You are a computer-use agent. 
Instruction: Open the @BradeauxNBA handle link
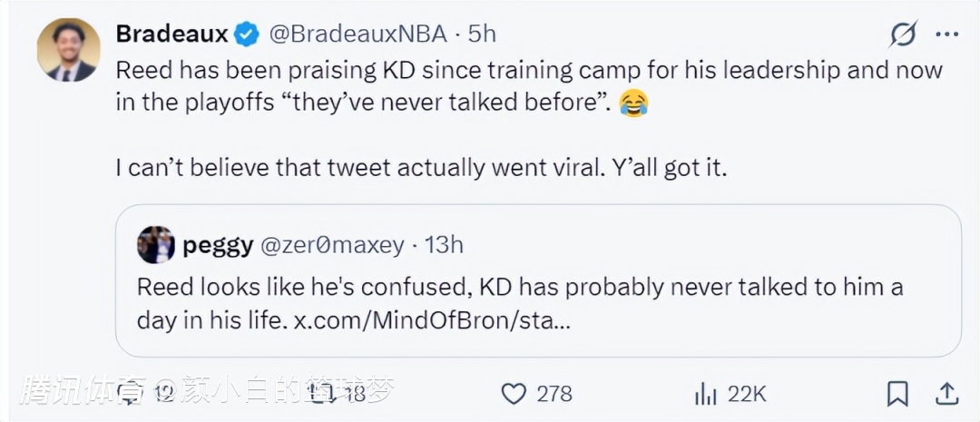359,34
